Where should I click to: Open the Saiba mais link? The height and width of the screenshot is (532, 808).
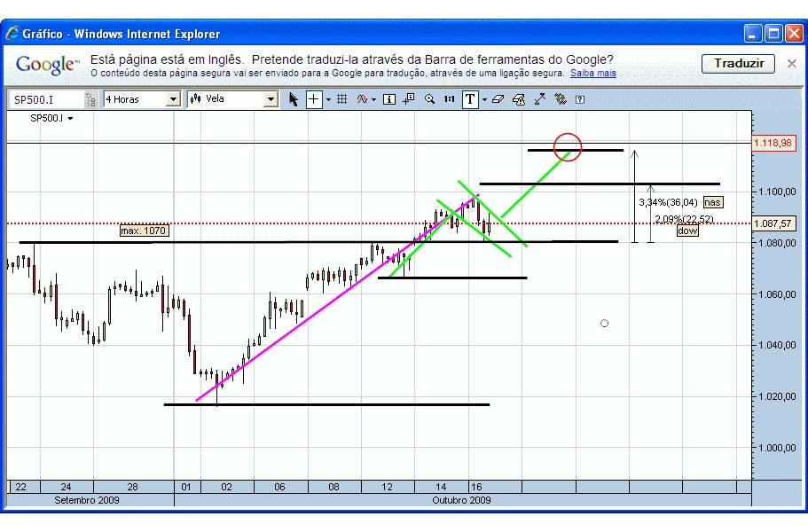point(593,73)
